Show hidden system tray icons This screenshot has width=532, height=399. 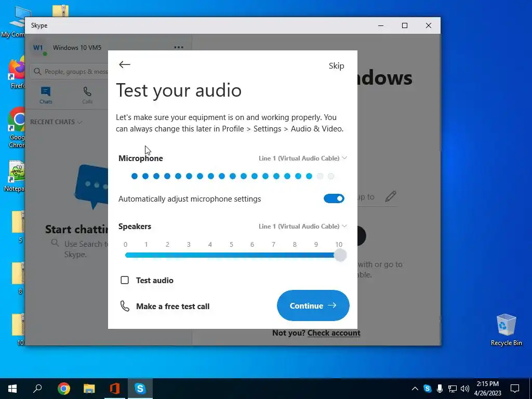pos(415,389)
